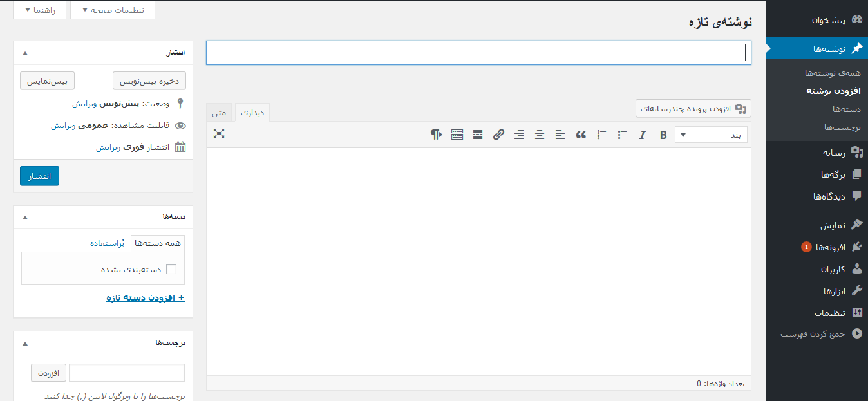
Task: Switch to the متن text editor tab
Action: (220, 113)
